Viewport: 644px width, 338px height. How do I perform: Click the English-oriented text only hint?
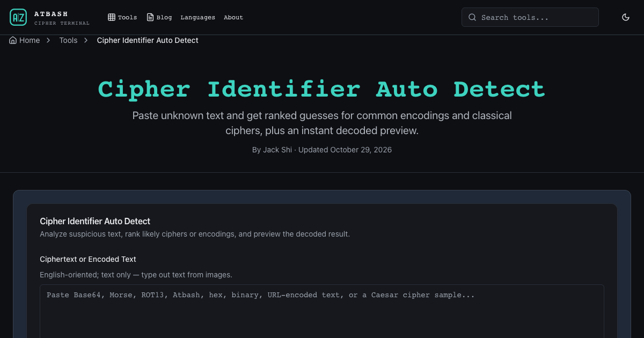(136, 275)
